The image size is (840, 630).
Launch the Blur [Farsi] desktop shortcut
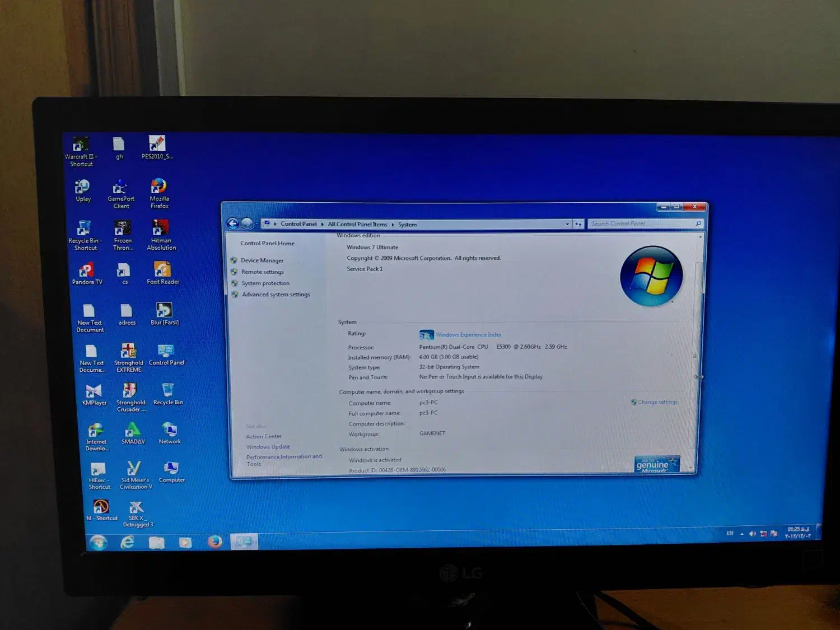coord(165,314)
